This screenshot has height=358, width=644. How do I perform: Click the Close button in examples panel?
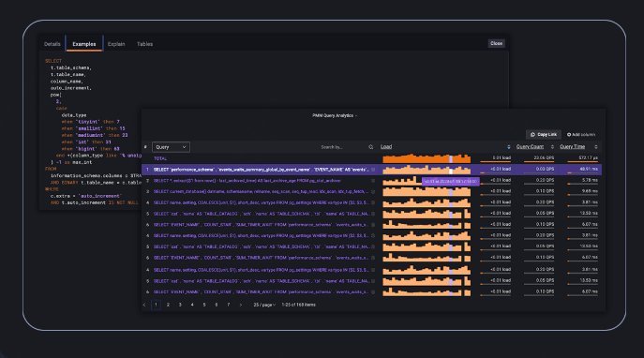496,43
